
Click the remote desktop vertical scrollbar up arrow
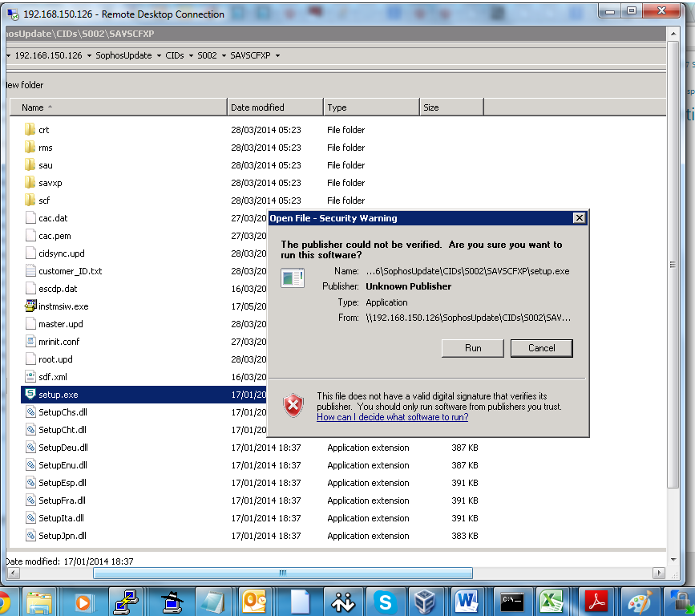673,34
